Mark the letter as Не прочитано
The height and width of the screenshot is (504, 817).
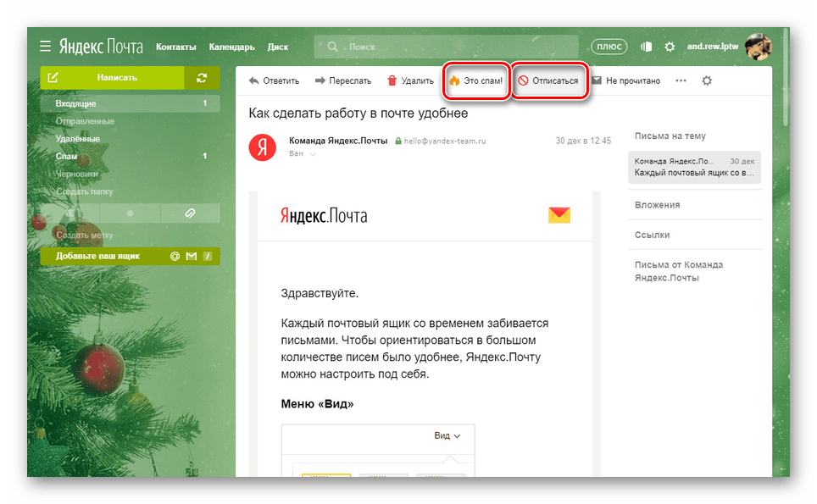pos(625,81)
